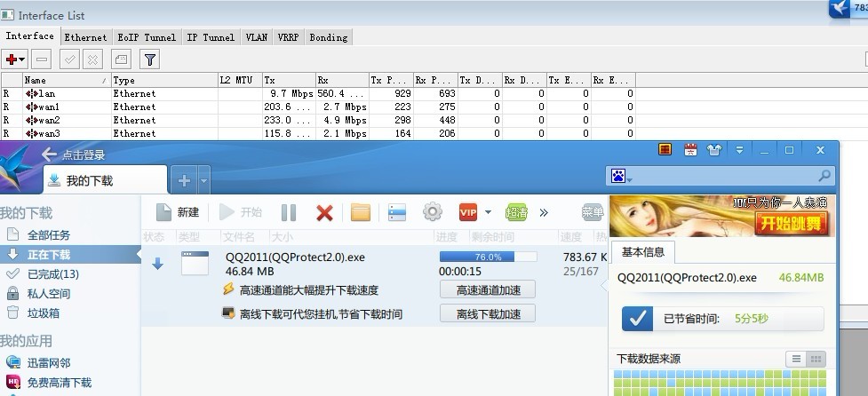The image size is (868, 396).
Task: Pause the download with the pause icon
Action: point(289,212)
